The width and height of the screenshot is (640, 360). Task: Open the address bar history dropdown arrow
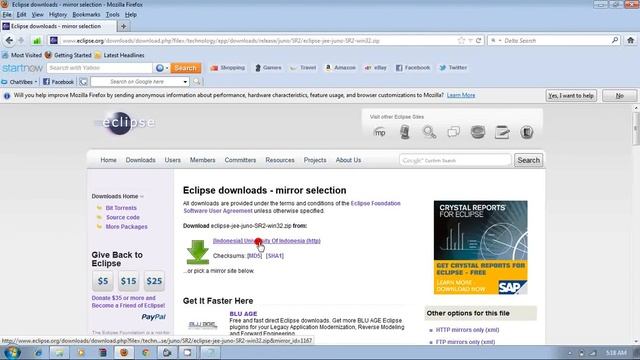coord(470,40)
